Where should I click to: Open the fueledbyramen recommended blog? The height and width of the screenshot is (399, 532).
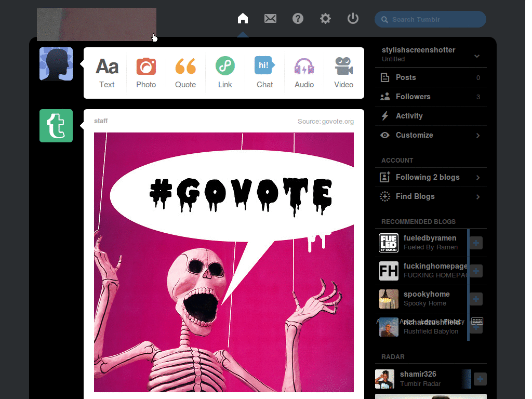(x=430, y=238)
